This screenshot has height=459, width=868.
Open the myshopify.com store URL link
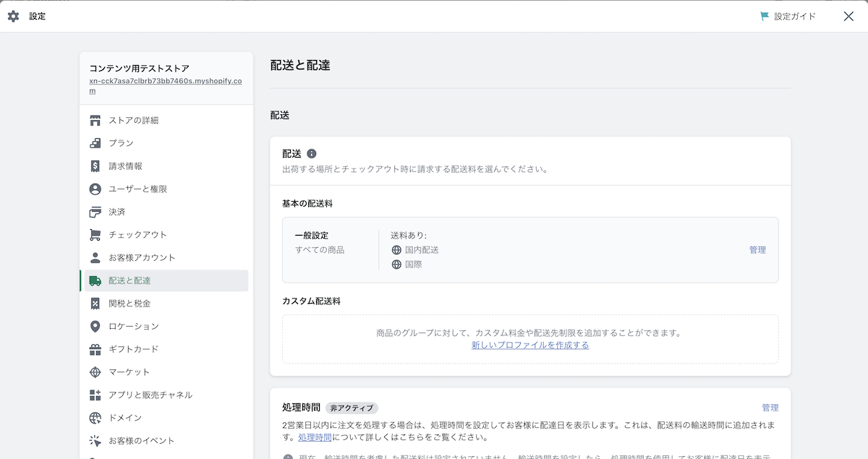[166, 85]
